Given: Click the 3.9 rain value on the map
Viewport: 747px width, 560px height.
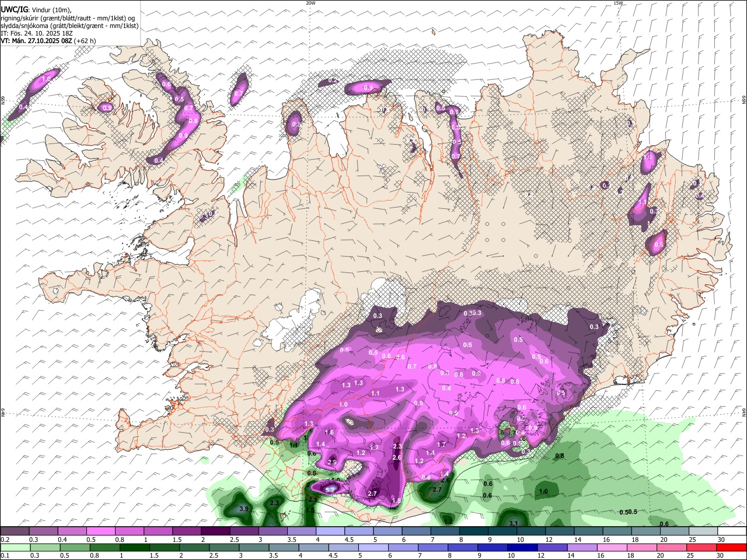Looking at the screenshot, I should [245, 509].
